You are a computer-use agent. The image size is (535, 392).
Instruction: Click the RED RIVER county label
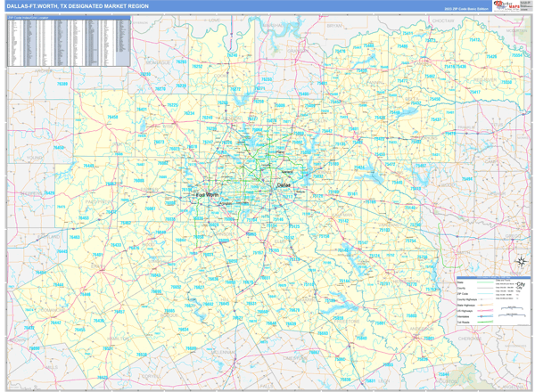point(485,80)
